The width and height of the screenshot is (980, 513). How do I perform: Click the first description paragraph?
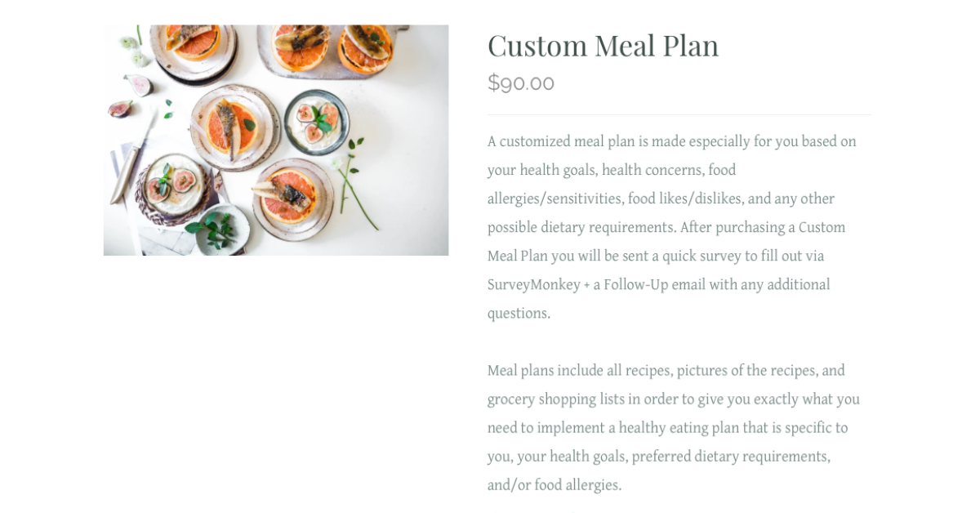pos(672,227)
